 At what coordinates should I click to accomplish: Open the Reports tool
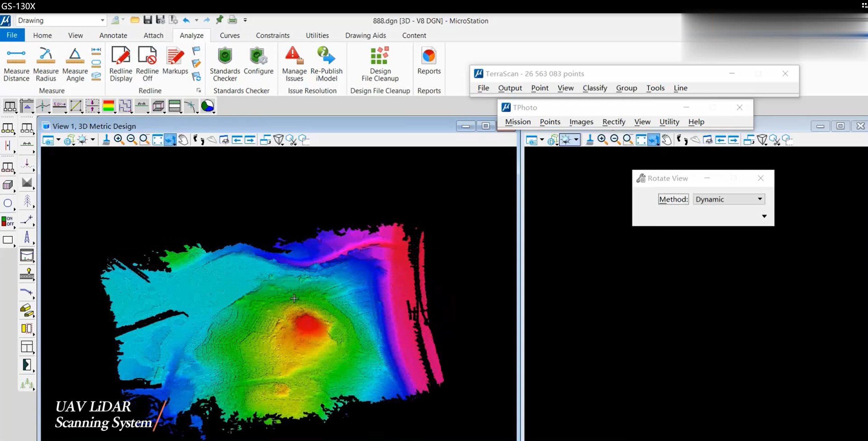point(429,61)
